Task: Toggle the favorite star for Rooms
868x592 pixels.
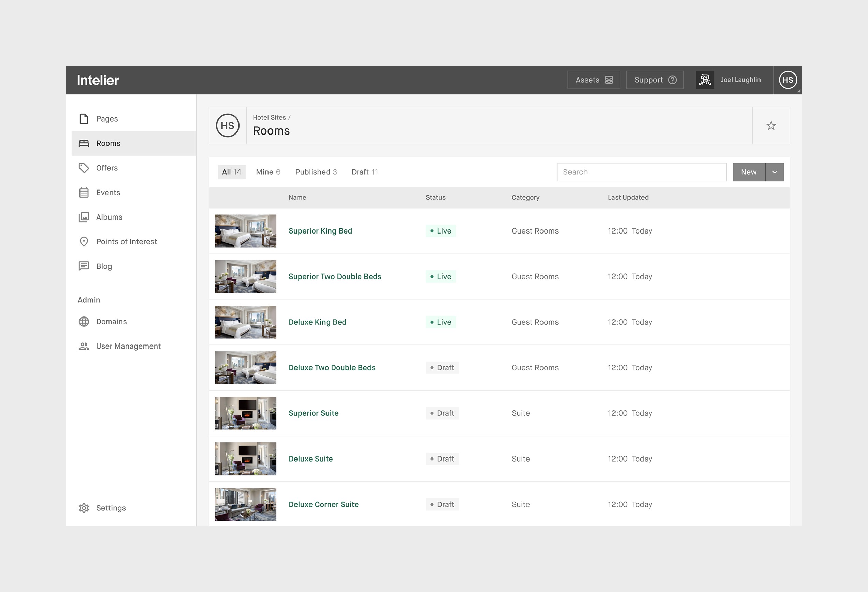Action: pyautogui.click(x=771, y=126)
